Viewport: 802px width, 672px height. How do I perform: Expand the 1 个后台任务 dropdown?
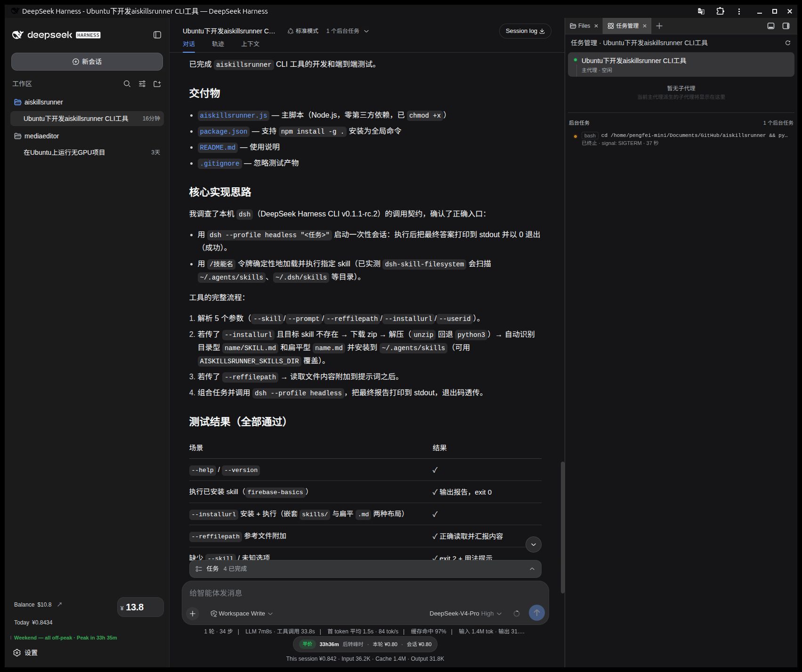[348, 31]
